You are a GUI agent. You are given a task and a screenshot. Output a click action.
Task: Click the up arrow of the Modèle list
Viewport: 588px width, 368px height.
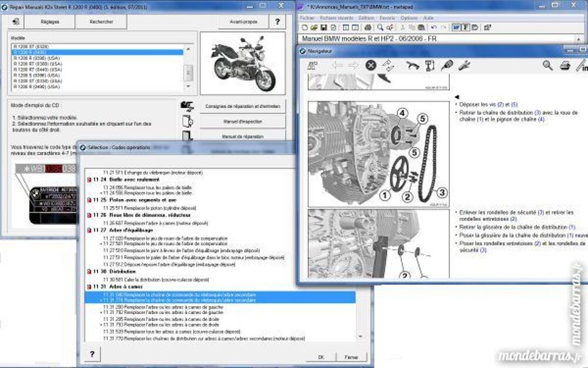(x=188, y=49)
